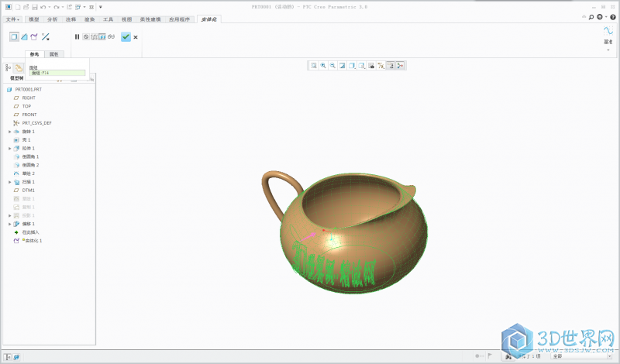Expand the 扫描 1 feature in model tree
The width and height of the screenshot is (620, 364).
tap(9, 182)
